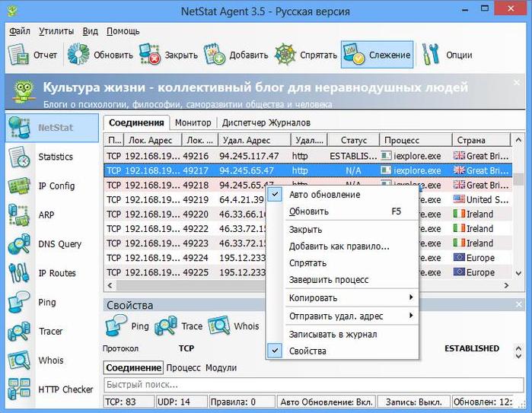Screen dimensions: 532x413
Task: Expand the Копировать submenu
Action: tap(342, 298)
